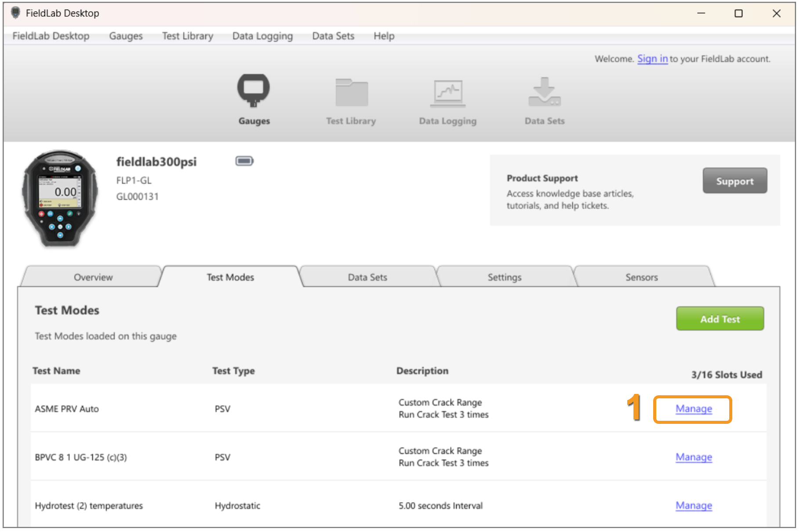Select the Hydrotest (2) temperatures test name
Image resolution: width=800 pixels, height=532 pixels.
coord(89,506)
